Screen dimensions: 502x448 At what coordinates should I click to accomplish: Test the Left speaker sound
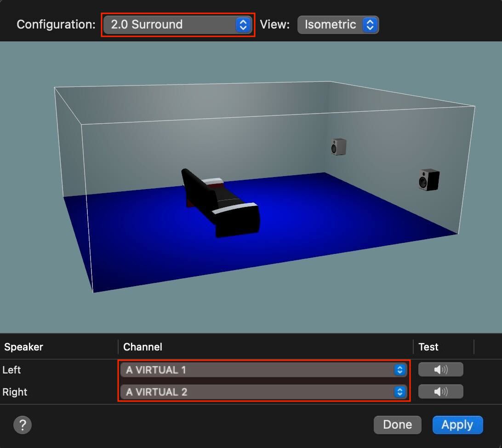pos(440,370)
